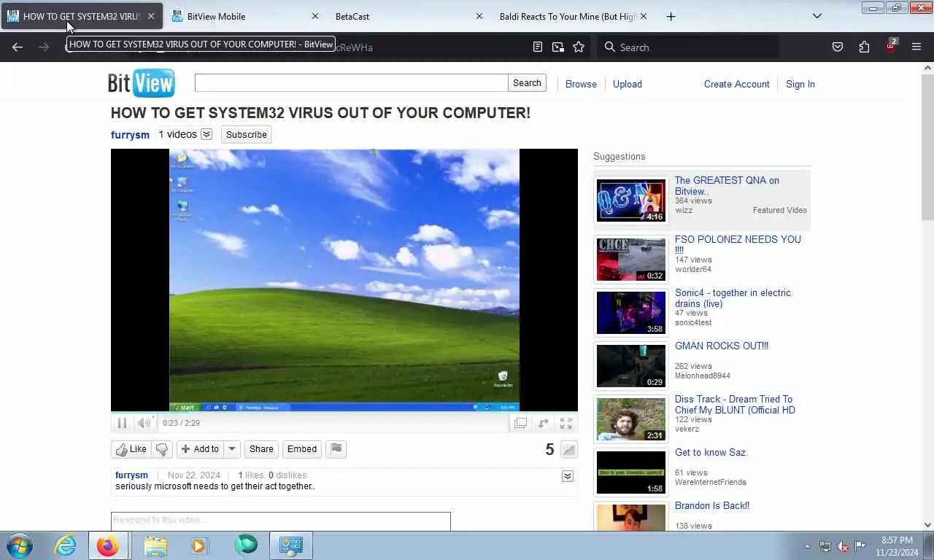Toggle Firefox reader view icon
Image resolution: width=934 pixels, height=560 pixels.
(538, 47)
